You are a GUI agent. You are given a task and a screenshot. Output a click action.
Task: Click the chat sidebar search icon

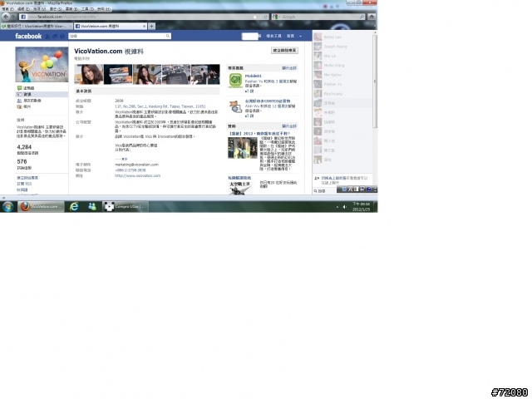316,191
